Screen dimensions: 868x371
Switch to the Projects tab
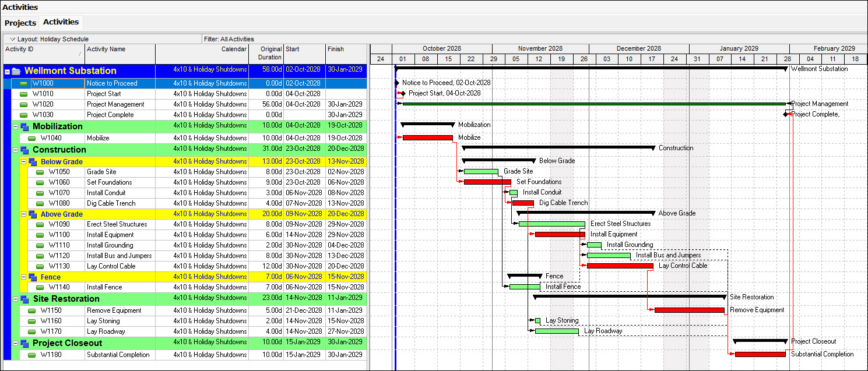coord(20,23)
